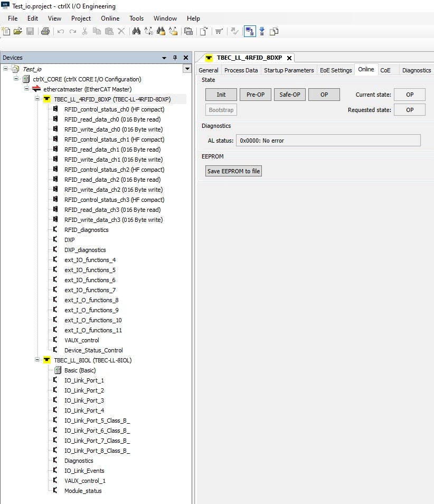This screenshot has height=504, width=434.
Task: Pin the Devices panel with pushpin icon
Action: (x=175, y=58)
